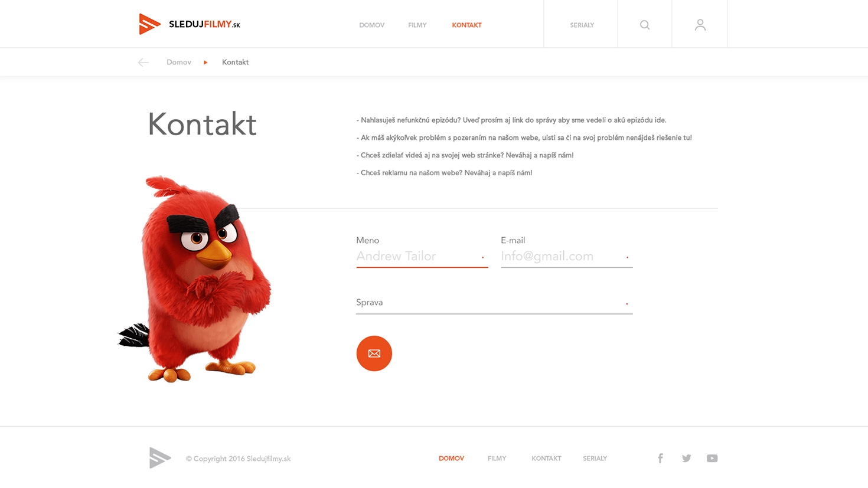Select DOMOV in top navigation
The image size is (868, 488).
pyautogui.click(x=371, y=25)
